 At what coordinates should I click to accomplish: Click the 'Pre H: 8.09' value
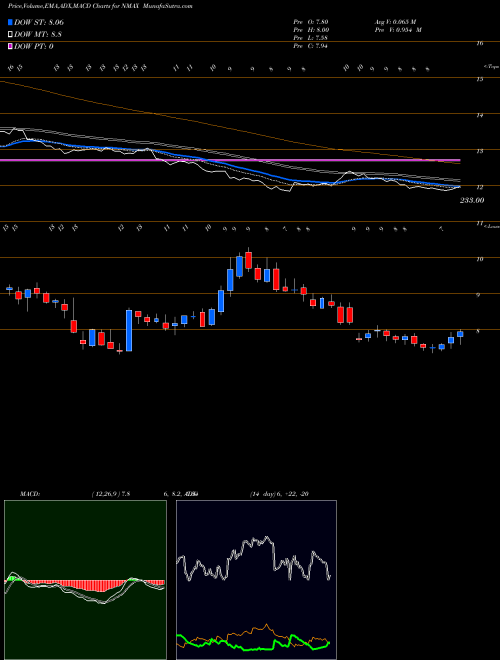pyautogui.click(x=311, y=30)
